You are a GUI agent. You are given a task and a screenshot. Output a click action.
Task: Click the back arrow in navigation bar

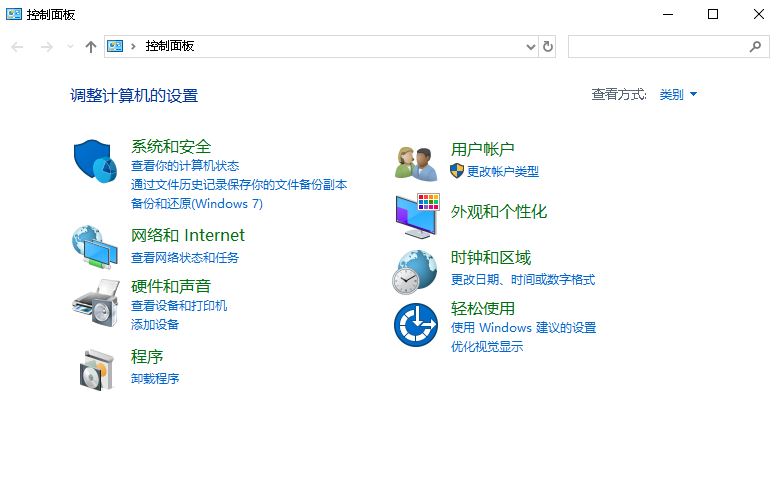(x=17, y=47)
